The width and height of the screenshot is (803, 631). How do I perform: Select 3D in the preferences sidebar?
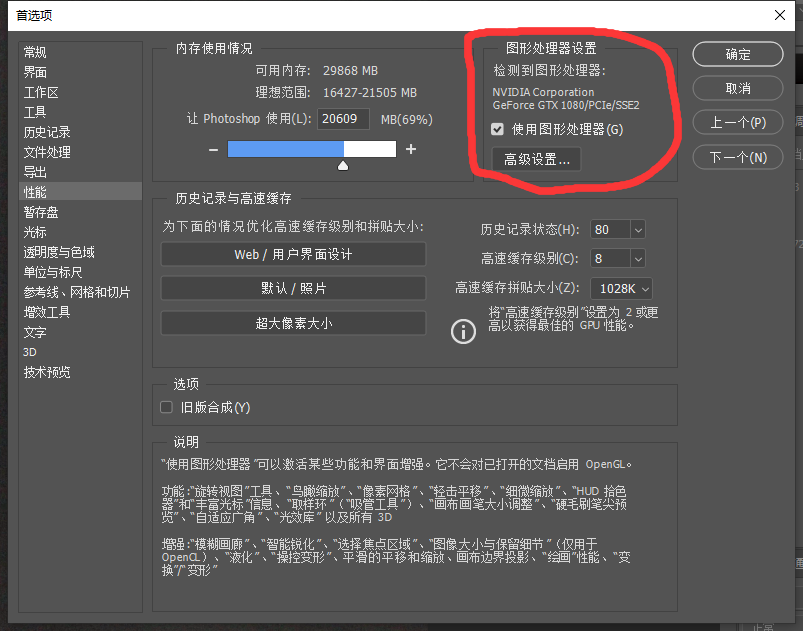[31, 352]
